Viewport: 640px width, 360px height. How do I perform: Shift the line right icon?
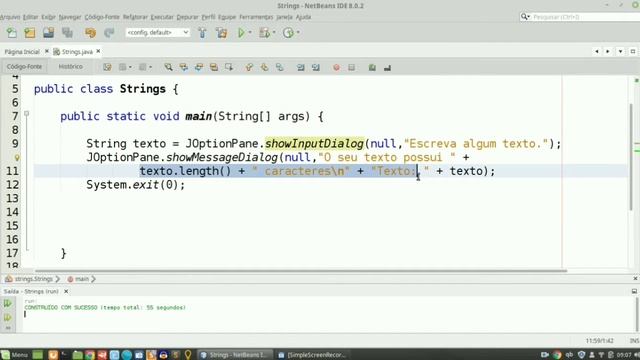click(x=316, y=67)
